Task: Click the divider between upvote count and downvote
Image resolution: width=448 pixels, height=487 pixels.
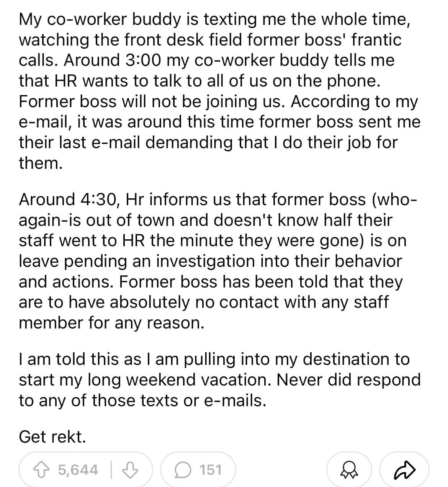Action: pos(111,470)
